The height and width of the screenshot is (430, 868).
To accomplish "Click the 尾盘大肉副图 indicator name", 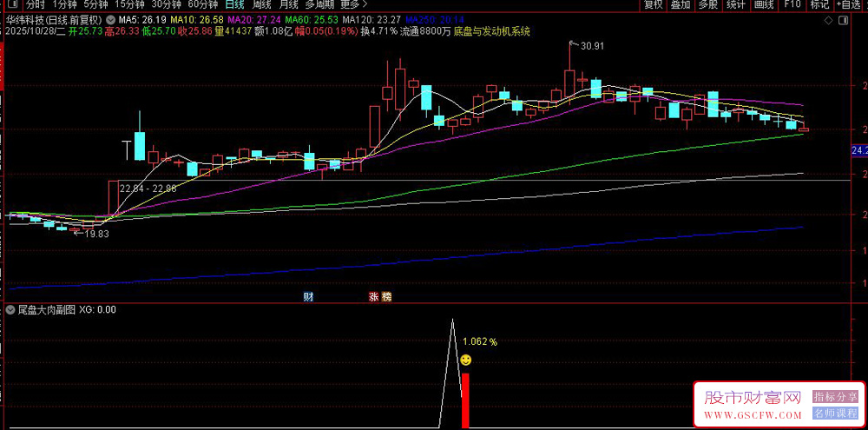I will (x=46, y=310).
